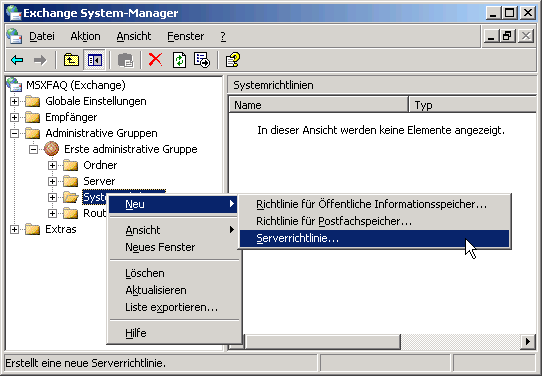542x376 pixels.
Task: Click the Empfänger folder icon
Action: [33, 117]
